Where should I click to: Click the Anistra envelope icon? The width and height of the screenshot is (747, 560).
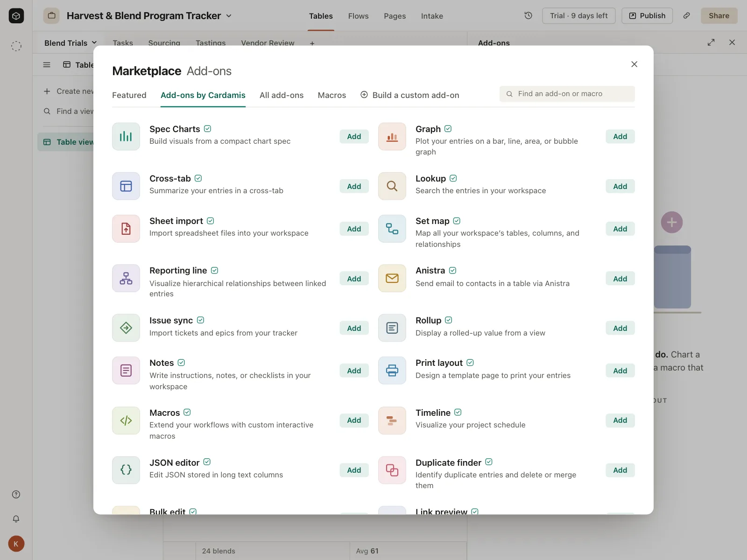click(392, 279)
